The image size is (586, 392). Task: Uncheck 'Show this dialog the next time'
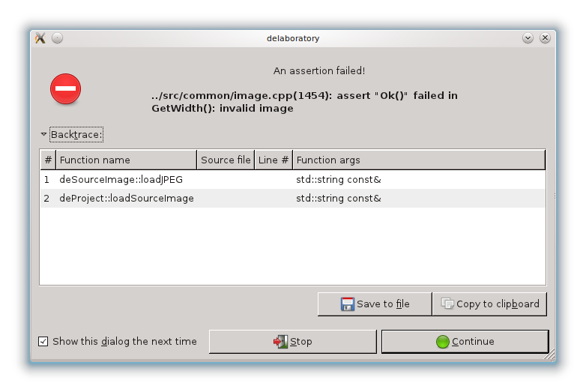[x=43, y=341]
